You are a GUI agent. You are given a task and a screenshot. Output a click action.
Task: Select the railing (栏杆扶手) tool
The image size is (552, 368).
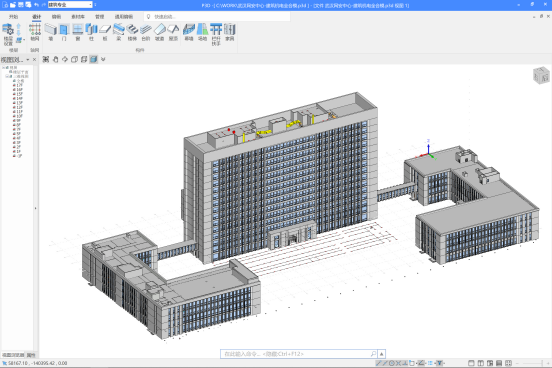point(216,34)
